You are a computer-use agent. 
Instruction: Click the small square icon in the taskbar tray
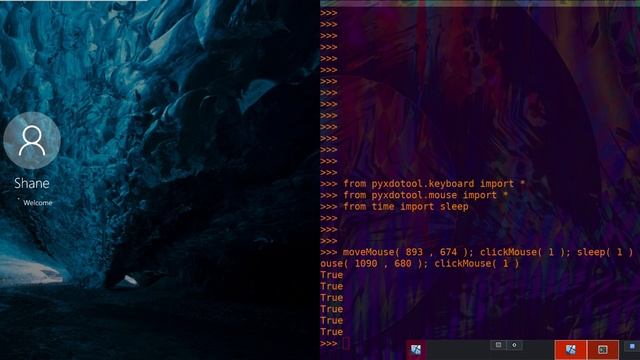pyautogui.click(x=498, y=345)
